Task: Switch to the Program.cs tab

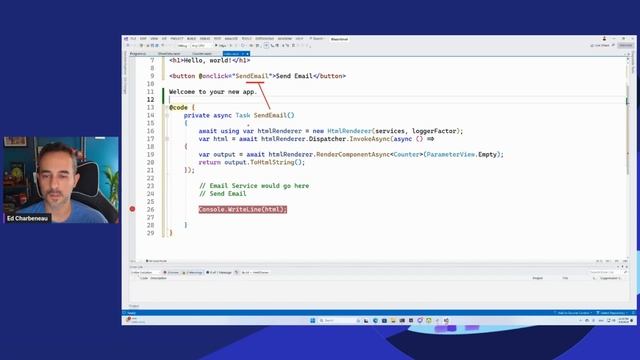Action: point(138,54)
